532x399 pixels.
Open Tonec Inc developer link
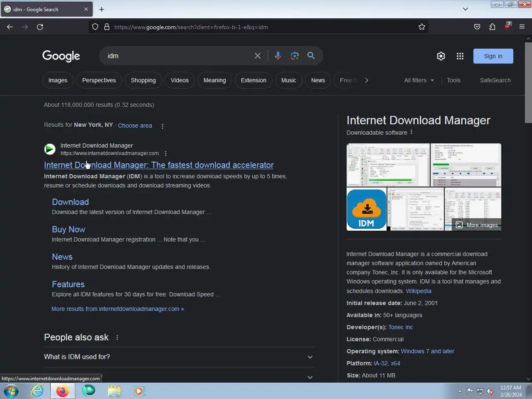click(400, 327)
